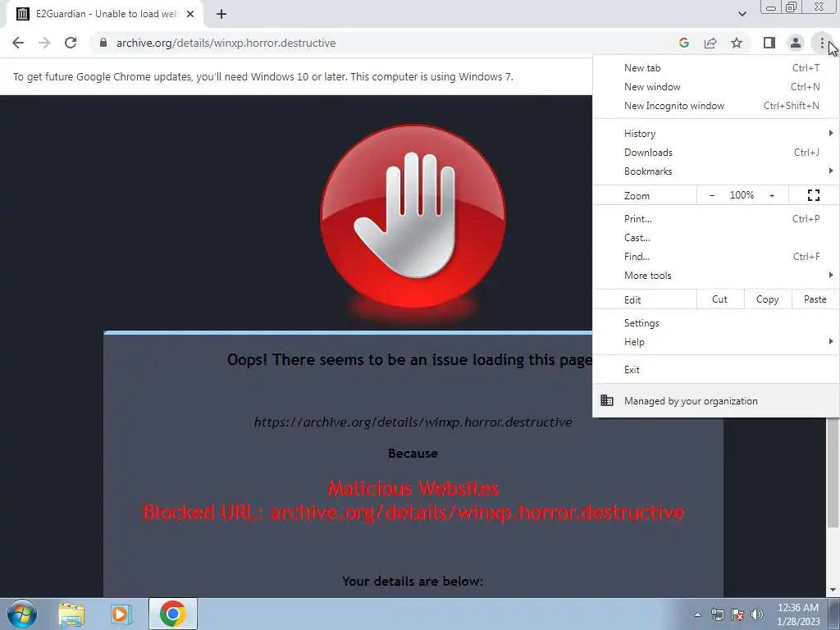Click the 'Blocked URL:' red line
840x630 pixels.
(413, 513)
